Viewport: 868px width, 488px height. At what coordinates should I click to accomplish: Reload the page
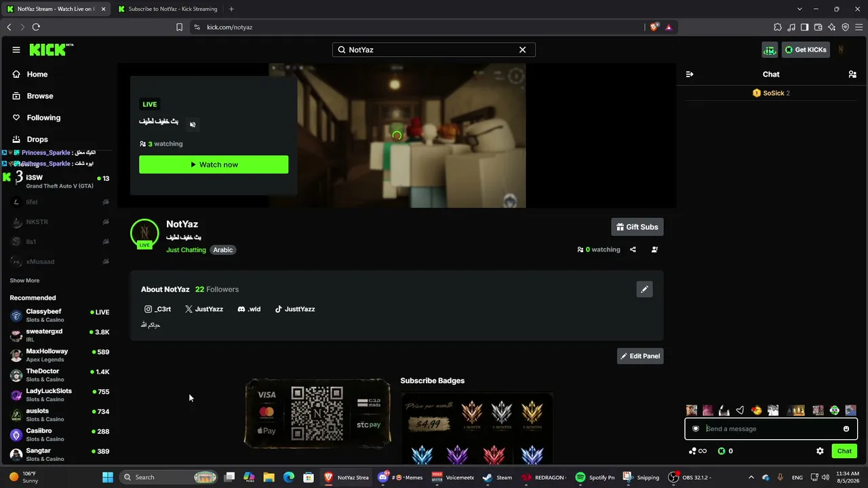(36, 27)
